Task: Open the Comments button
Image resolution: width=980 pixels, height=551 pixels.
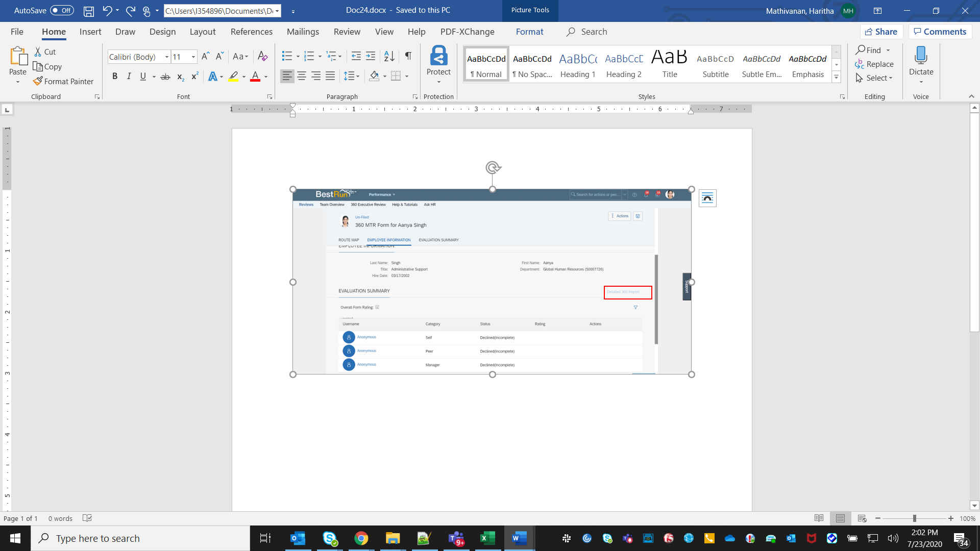Action: pos(940,32)
